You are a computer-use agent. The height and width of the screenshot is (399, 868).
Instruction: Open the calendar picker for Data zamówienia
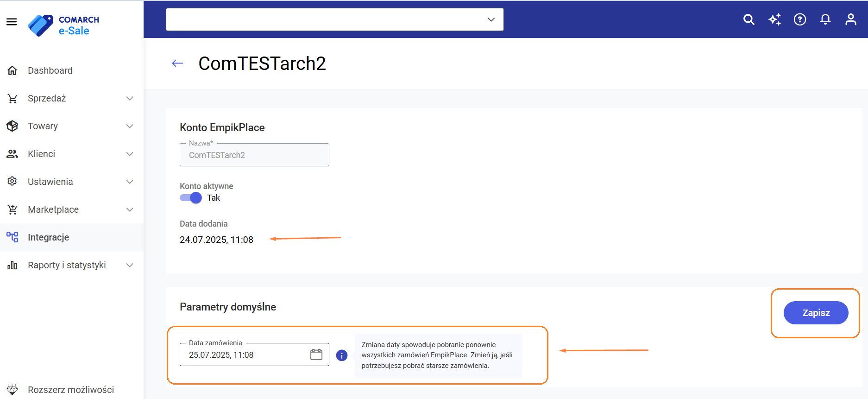point(316,355)
